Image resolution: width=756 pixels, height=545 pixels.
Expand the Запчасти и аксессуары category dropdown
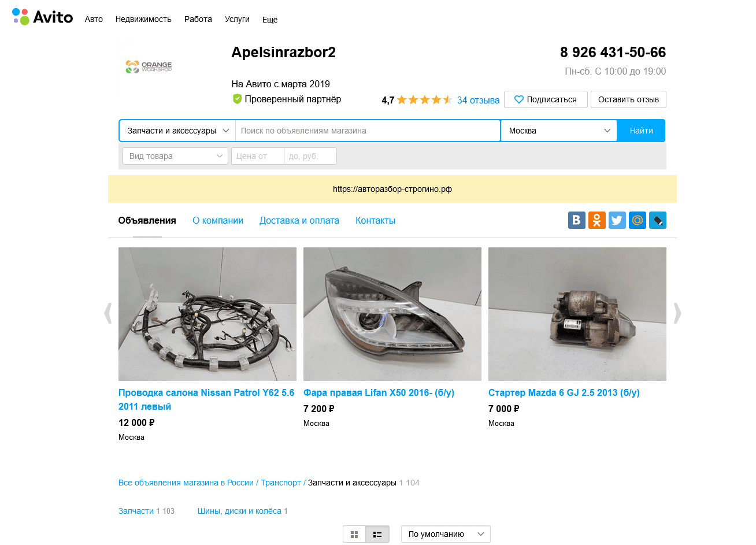[177, 131]
